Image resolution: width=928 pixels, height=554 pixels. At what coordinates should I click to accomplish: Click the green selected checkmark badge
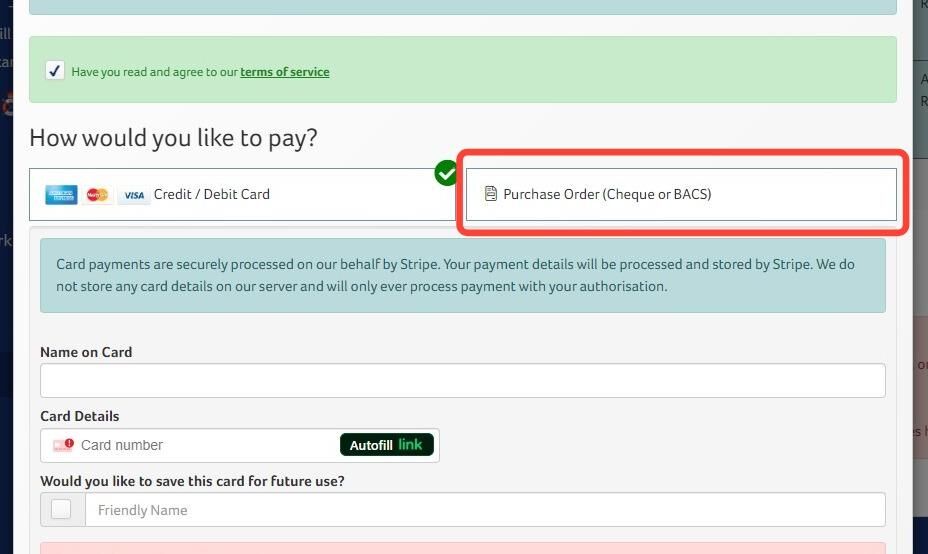point(446,173)
